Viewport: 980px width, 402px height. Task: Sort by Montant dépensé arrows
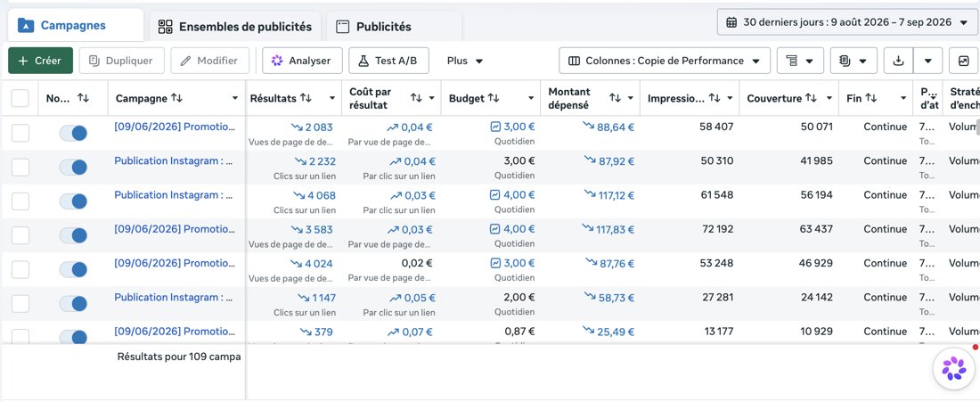[x=615, y=98]
